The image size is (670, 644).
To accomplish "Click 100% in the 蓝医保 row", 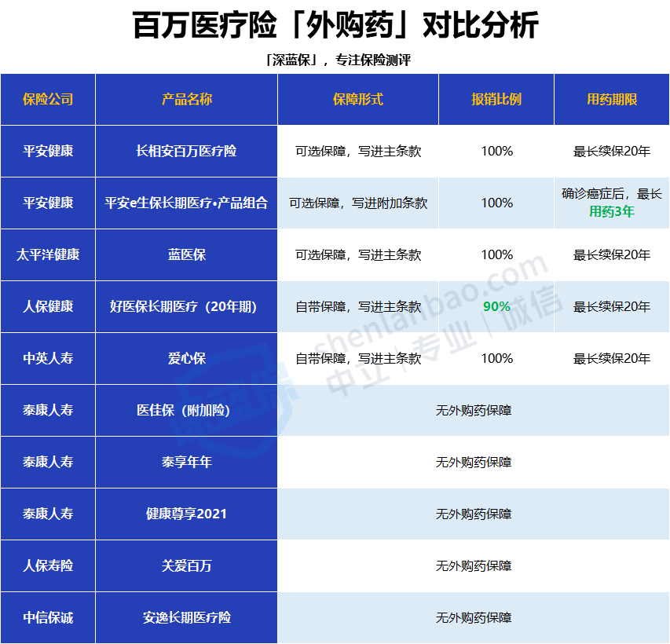I will tap(496, 254).
